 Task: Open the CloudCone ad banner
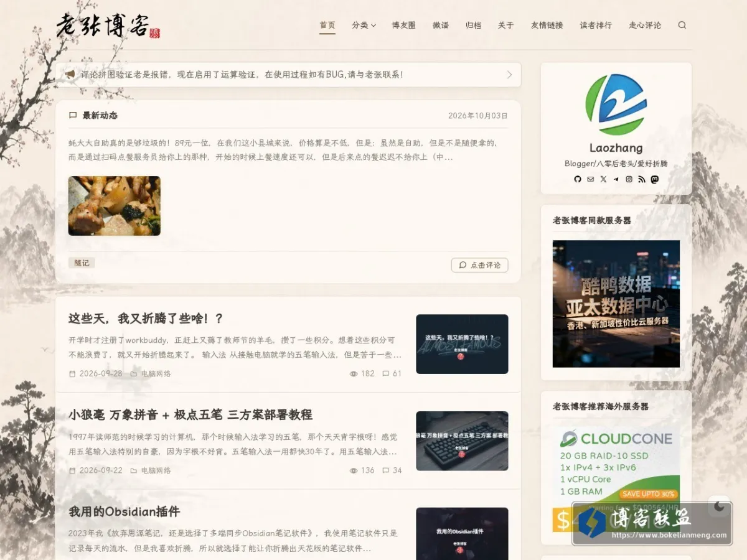(616, 479)
